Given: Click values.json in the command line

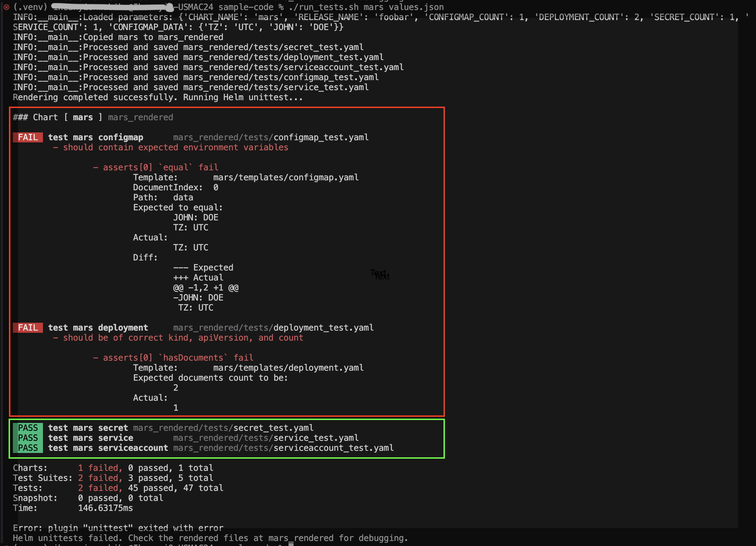Looking at the screenshot, I should click(x=416, y=7).
